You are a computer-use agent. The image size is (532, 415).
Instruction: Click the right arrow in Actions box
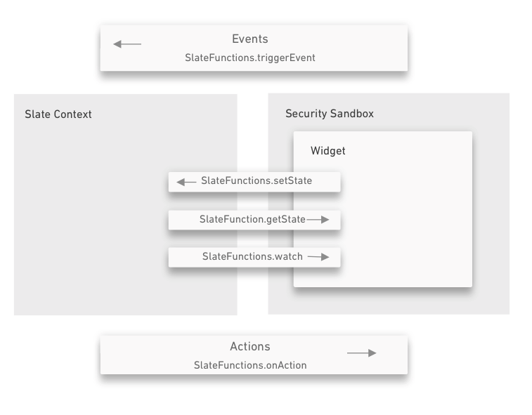[x=361, y=353]
